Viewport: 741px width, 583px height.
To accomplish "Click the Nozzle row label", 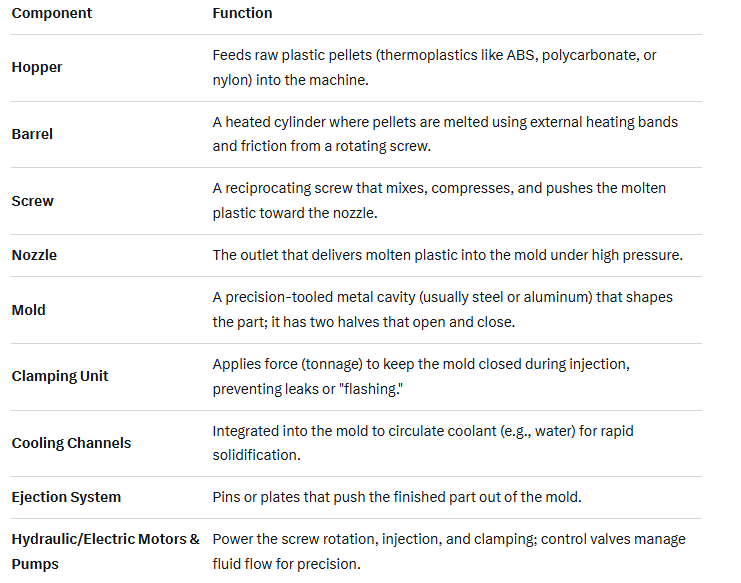I will coord(35,255).
